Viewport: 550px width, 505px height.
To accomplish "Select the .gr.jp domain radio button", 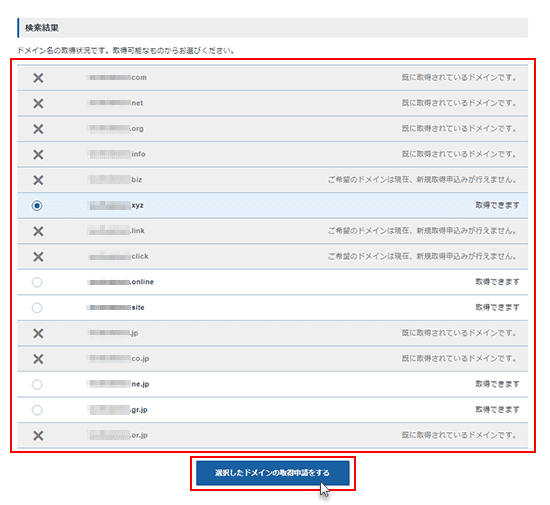I will click(37, 410).
